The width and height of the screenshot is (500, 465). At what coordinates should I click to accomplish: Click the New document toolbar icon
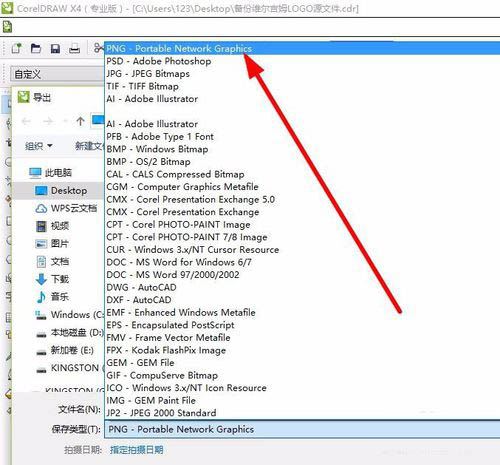(17, 49)
